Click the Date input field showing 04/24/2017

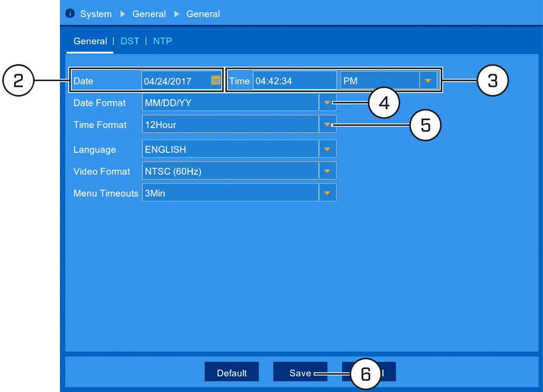coord(181,81)
